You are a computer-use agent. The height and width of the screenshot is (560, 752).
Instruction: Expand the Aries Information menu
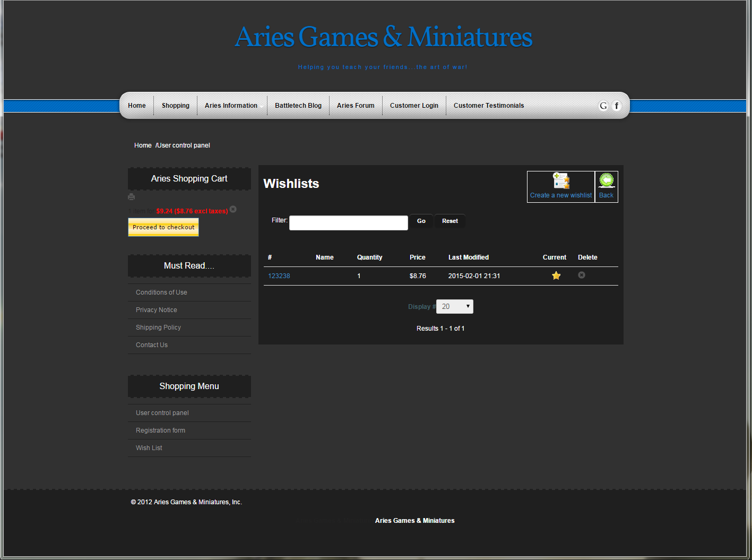pos(231,106)
